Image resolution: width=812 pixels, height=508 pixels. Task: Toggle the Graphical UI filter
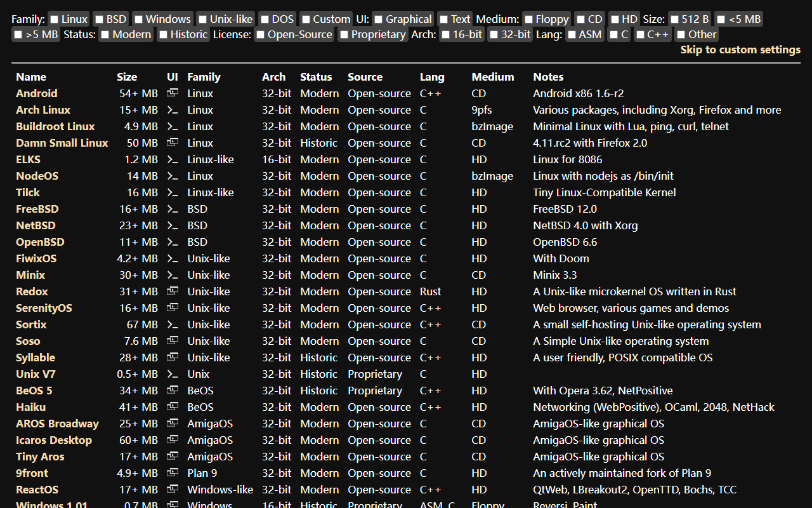click(x=379, y=20)
